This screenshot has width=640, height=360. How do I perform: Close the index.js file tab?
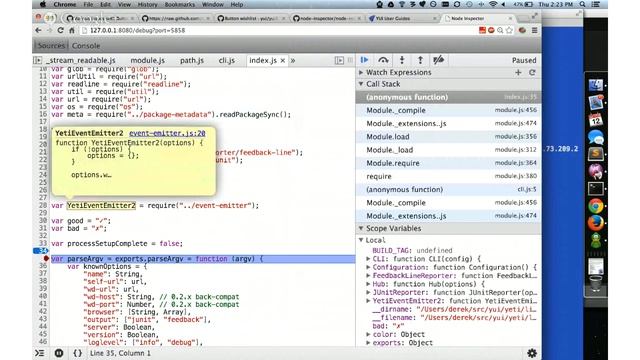pos(282,60)
